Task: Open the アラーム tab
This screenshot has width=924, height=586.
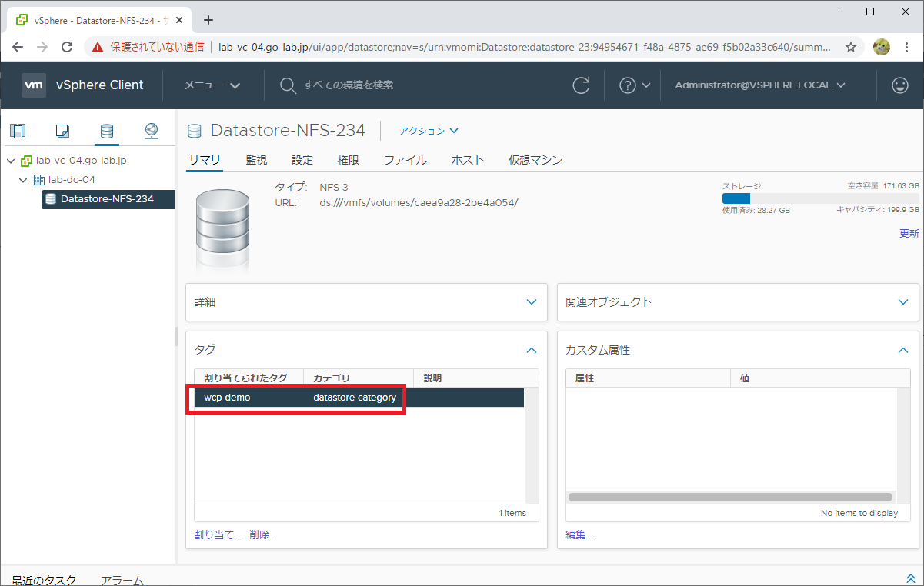Action: click(122, 580)
